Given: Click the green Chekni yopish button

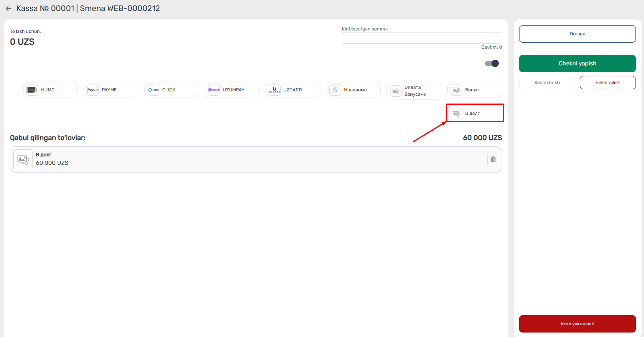Looking at the screenshot, I should point(577,63).
